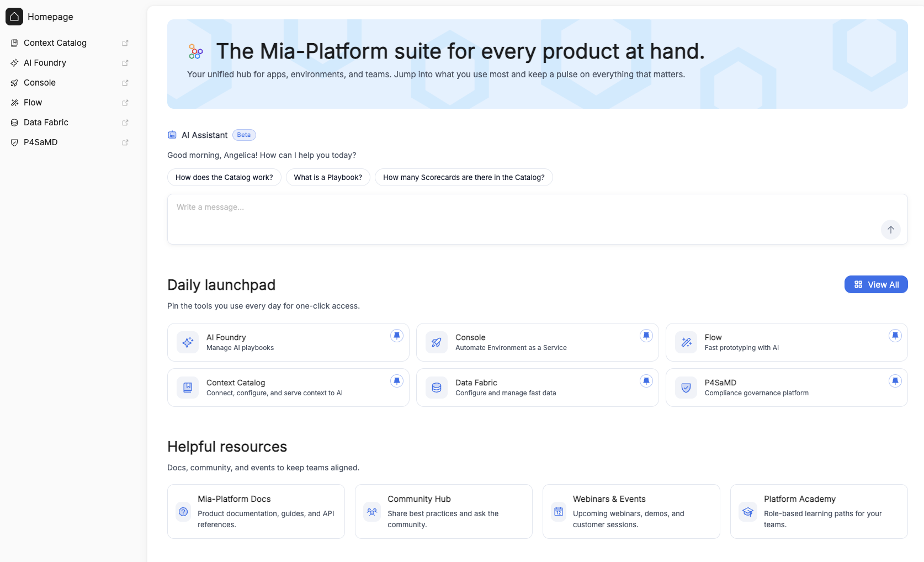
Task: Click the Webinars & Events calendar icon
Action: [x=559, y=512]
